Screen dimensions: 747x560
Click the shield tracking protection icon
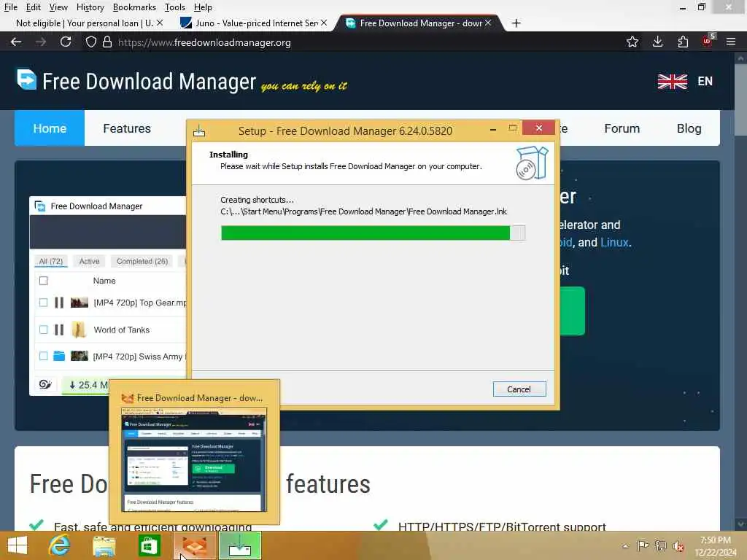tap(91, 42)
